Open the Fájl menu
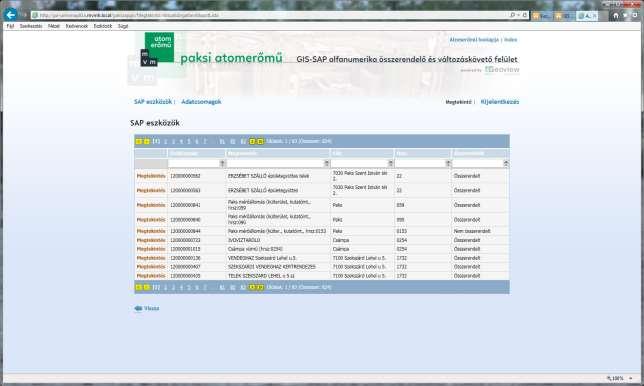Screen dimensions: 644x386 [10, 26]
